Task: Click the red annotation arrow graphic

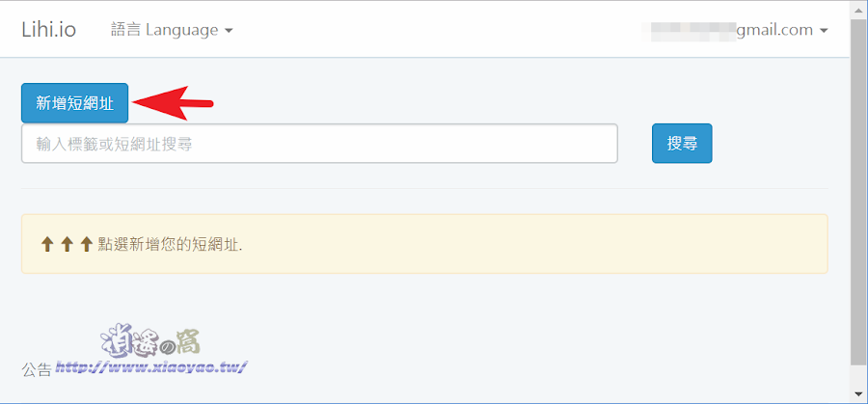Action: tap(174, 102)
